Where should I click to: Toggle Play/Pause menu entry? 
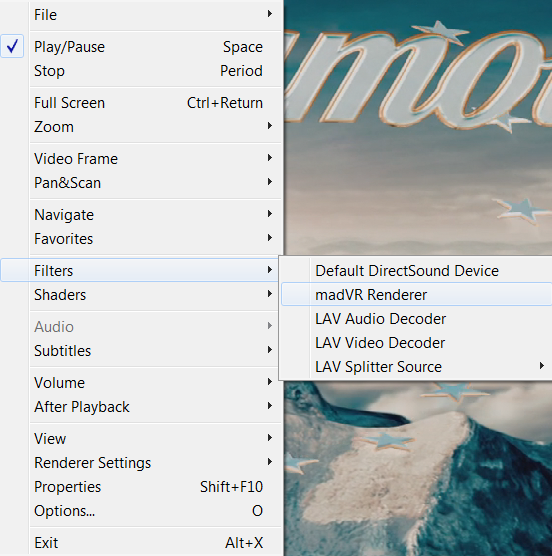pyautogui.click(x=142, y=47)
